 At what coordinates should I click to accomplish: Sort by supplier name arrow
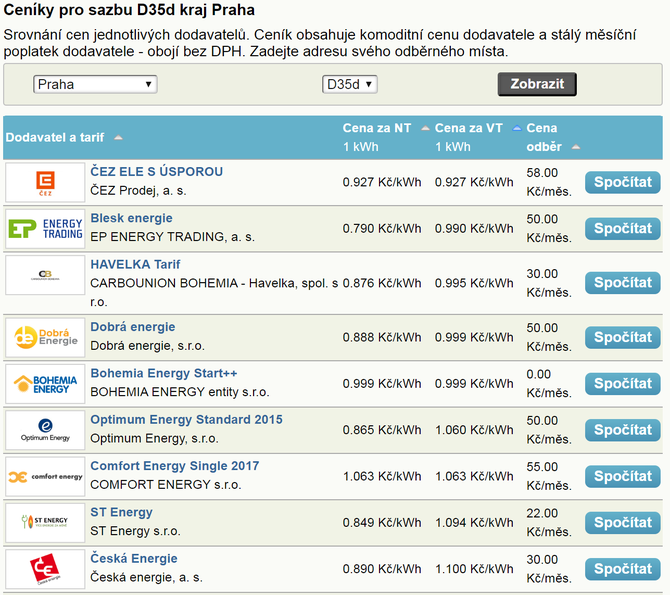click(118, 138)
